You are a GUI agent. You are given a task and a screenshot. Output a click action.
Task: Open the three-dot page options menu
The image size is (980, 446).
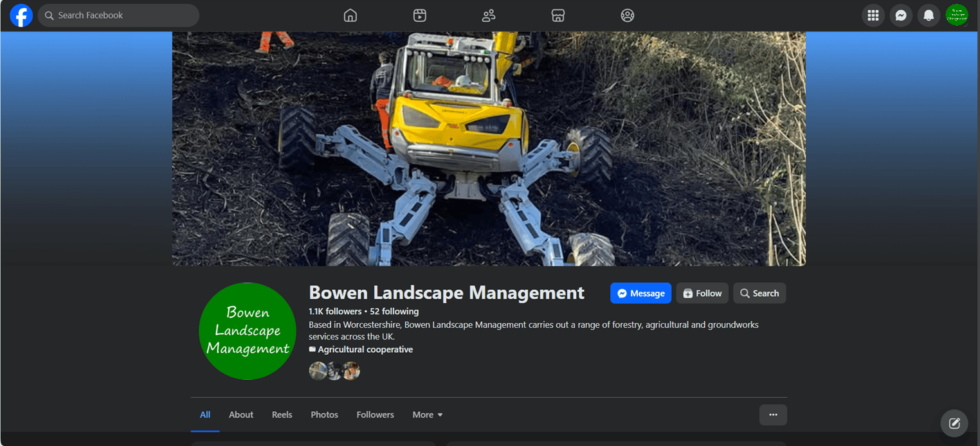tap(773, 415)
